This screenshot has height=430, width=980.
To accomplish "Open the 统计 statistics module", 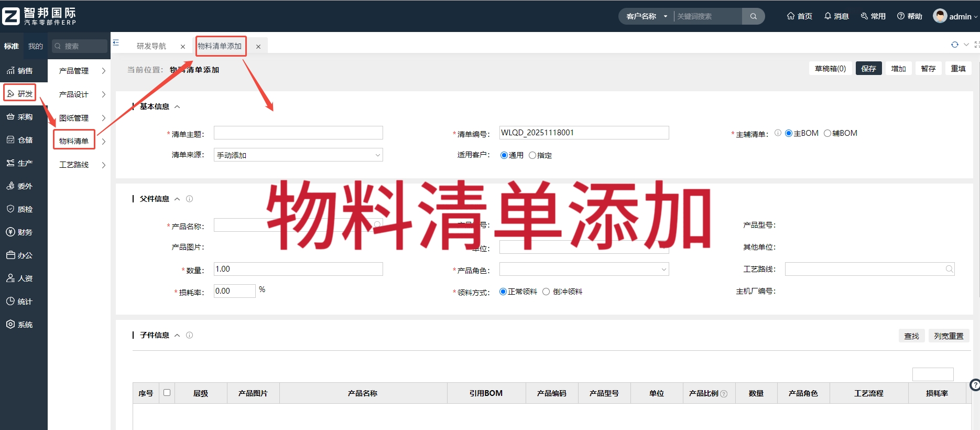I will click(x=19, y=302).
